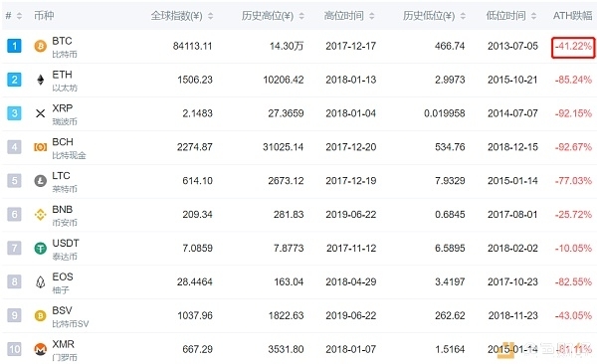Sort by 高位时间 column arrows
The width and height of the screenshot is (597, 364).
point(372,16)
